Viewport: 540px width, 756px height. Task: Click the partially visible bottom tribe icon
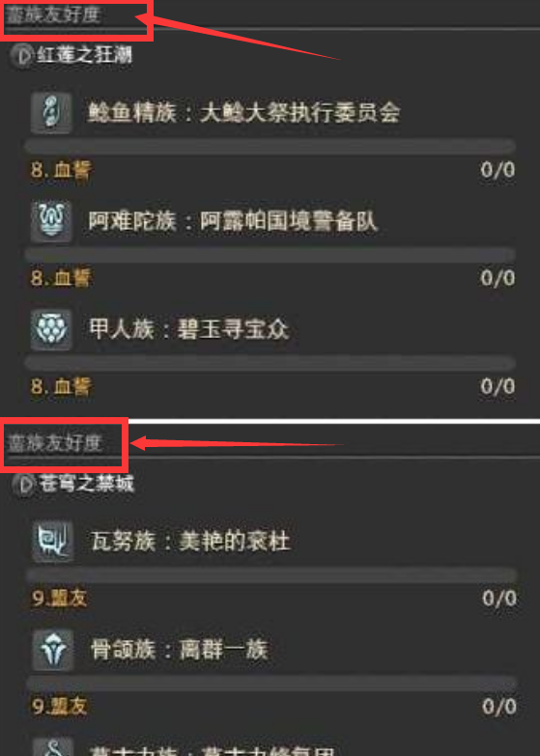[x=52, y=746]
